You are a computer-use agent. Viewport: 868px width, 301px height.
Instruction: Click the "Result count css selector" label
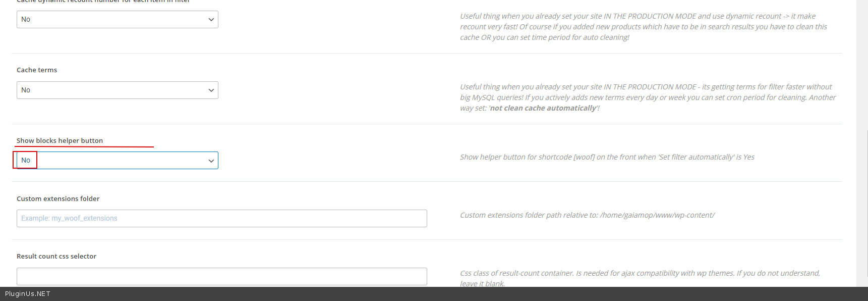click(56, 257)
